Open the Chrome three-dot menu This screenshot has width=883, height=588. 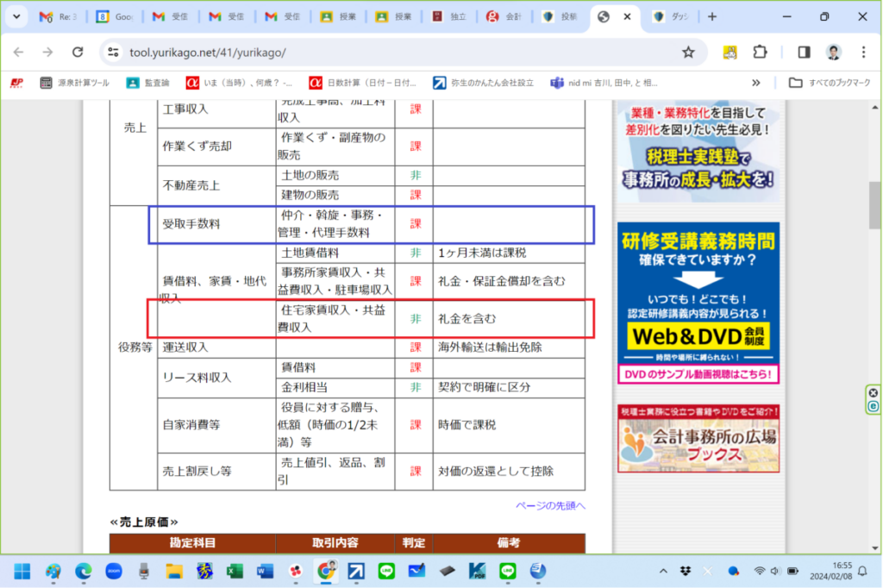click(864, 53)
